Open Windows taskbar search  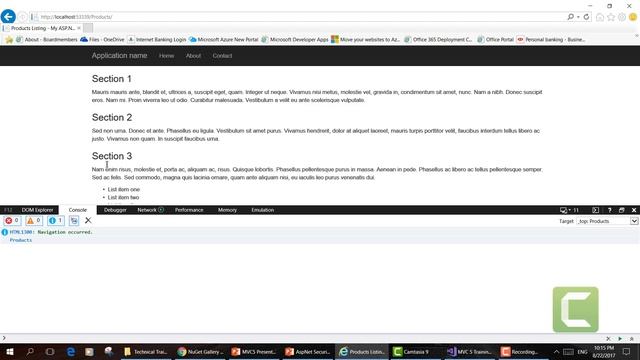[x=30, y=352]
